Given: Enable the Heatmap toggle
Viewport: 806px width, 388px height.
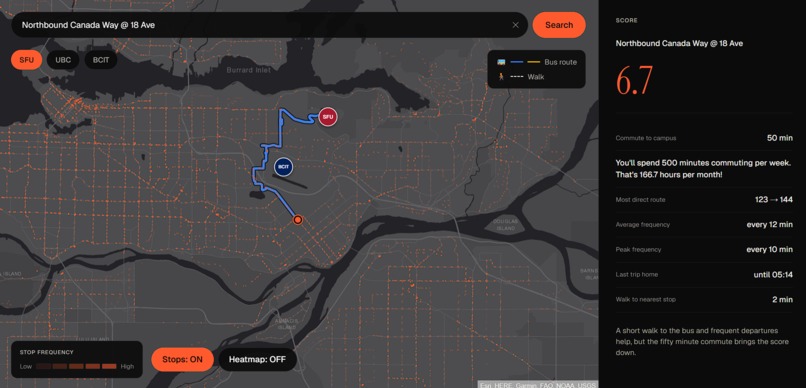Looking at the screenshot, I should click(x=258, y=360).
